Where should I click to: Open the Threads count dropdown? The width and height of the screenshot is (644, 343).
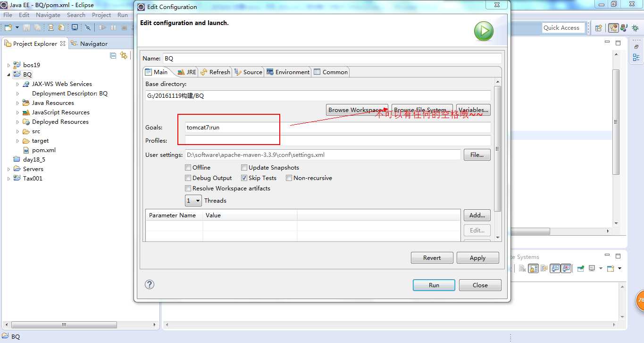click(193, 200)
